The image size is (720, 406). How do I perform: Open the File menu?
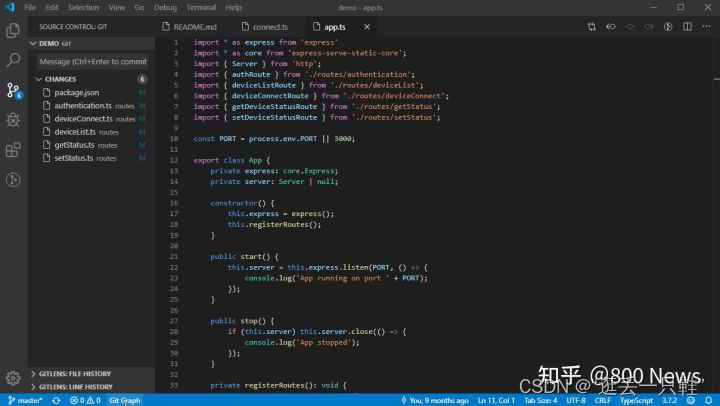[30, 7]
